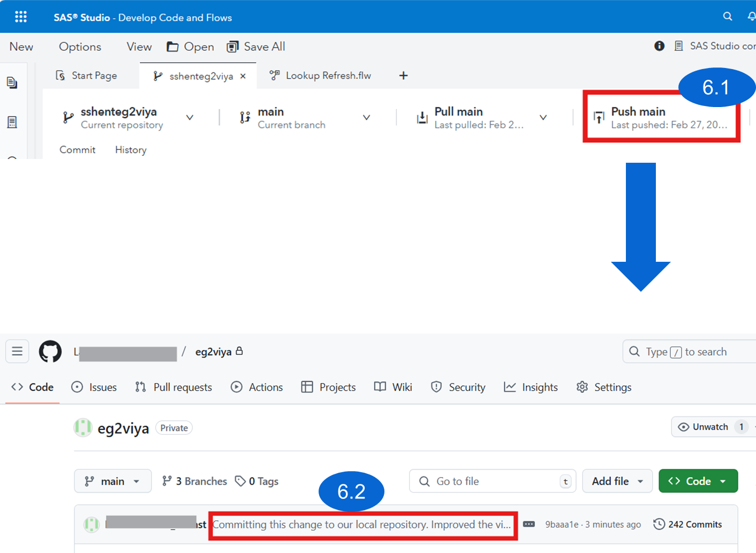This screenshot has width=756, height=553.
Task: Open the applications grid in SAS Studio banner
Action: 21,16
